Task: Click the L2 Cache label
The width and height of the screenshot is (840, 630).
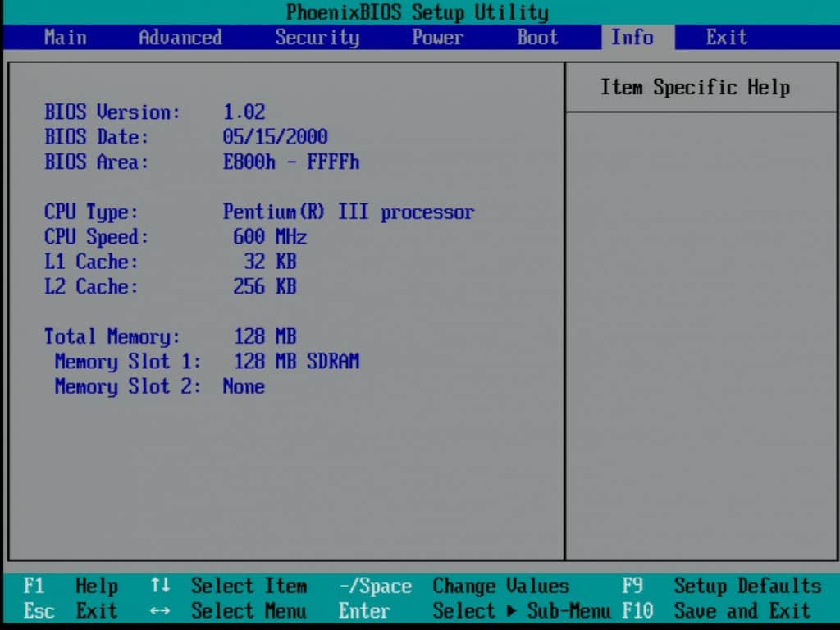Action: (91, 286)
